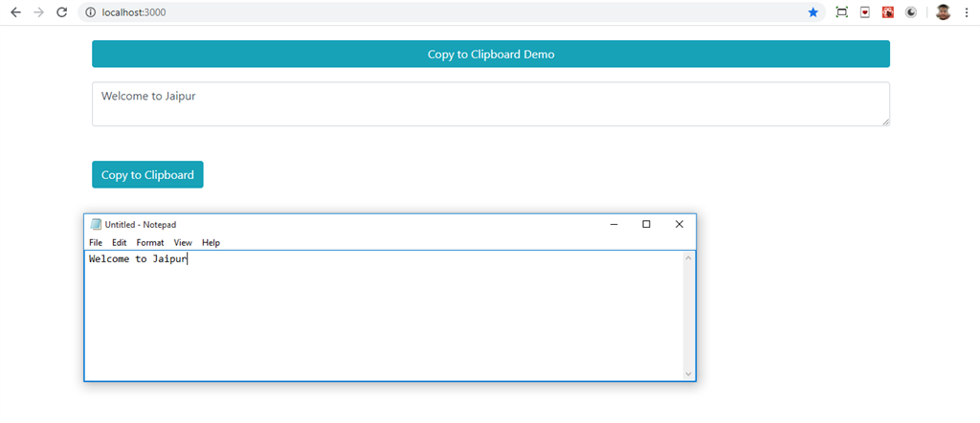Open the View menu in Notepad
Image resolution: width=980 pixels, height=423 pixels.
(x=183, y=242)
